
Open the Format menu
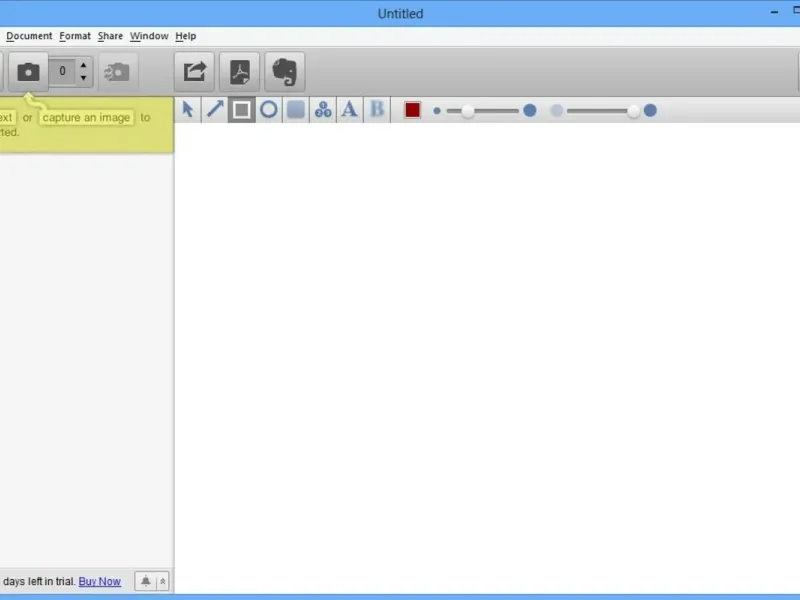click(x=74, y=36)
